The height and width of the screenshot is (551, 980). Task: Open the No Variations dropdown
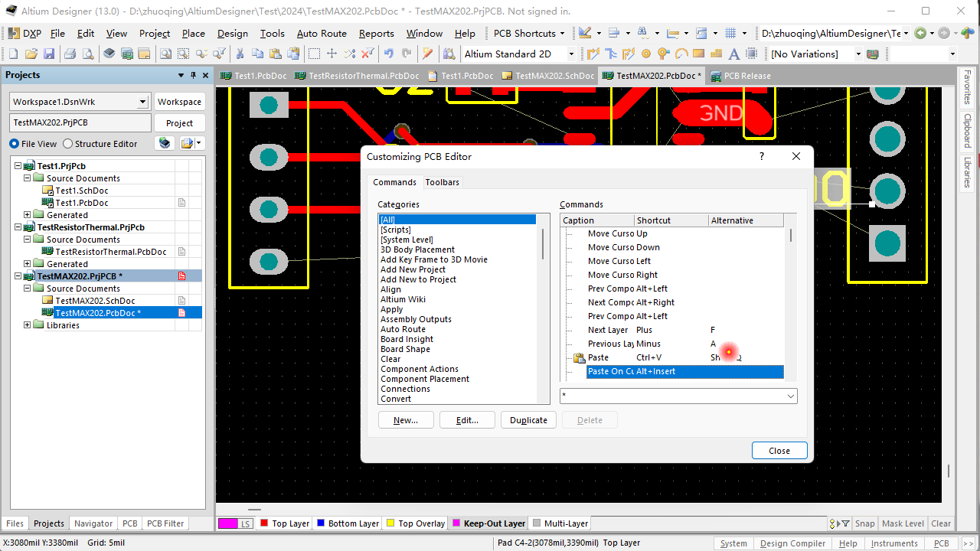858,54
